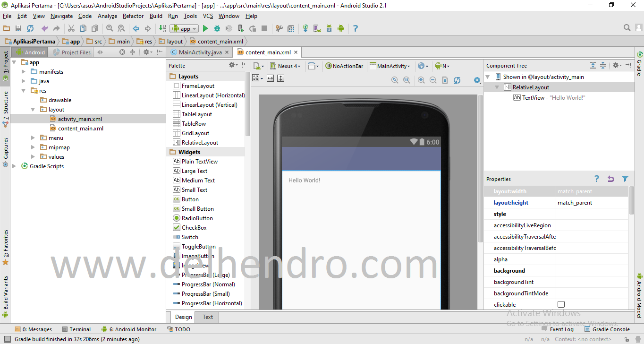Screen dimensions: 644x344
Task: Click Scroll from Source icon in Project panel
Action: pos(122,52)
